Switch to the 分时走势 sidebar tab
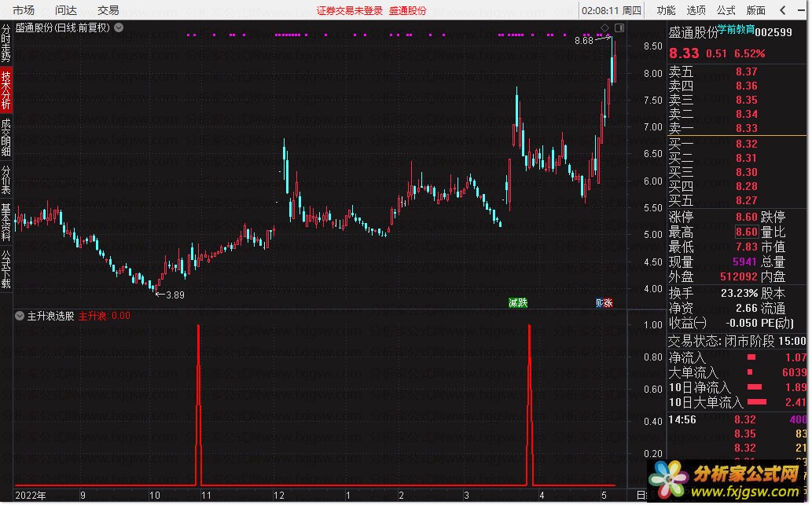812x505 pixels. [6, 42]
